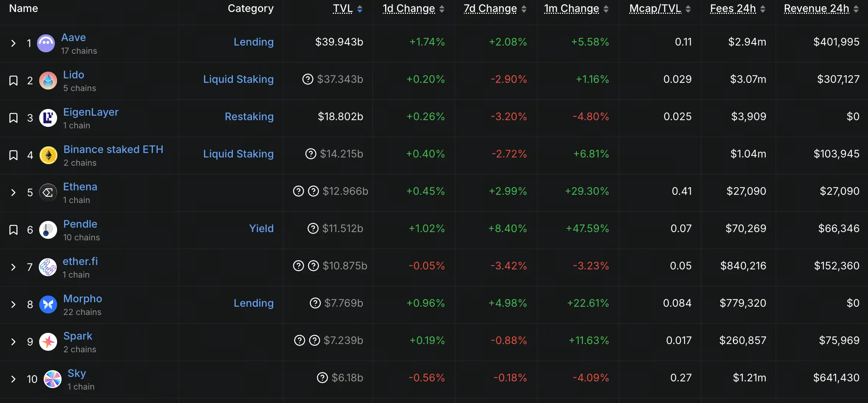Image resolution: width=868 pixels, height=403 pixels.
Task: Open Lending category from Aave row
Action: 254,42
